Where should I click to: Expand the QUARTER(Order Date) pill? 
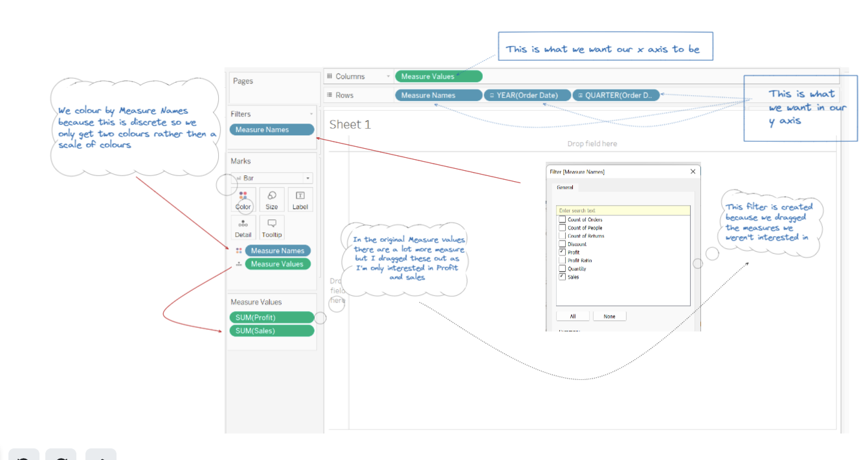click(581, 95)
